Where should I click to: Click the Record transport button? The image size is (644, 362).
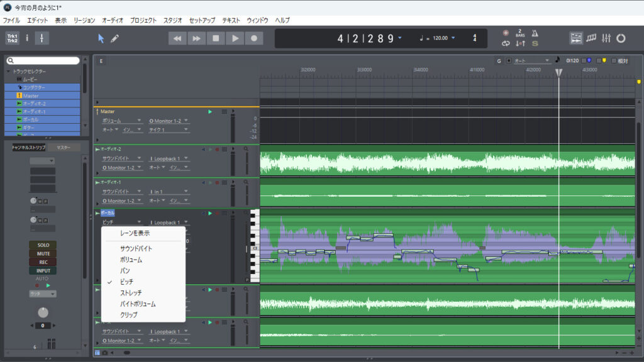point(254,38)
